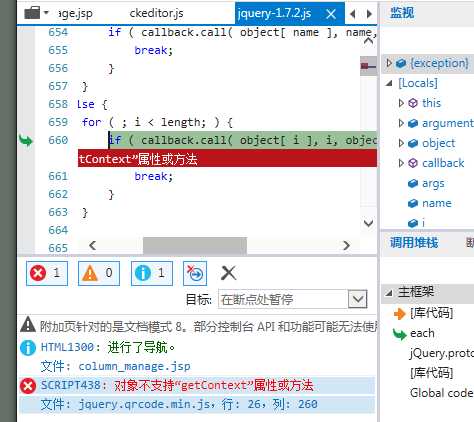Select the name variable

[437, 203]
